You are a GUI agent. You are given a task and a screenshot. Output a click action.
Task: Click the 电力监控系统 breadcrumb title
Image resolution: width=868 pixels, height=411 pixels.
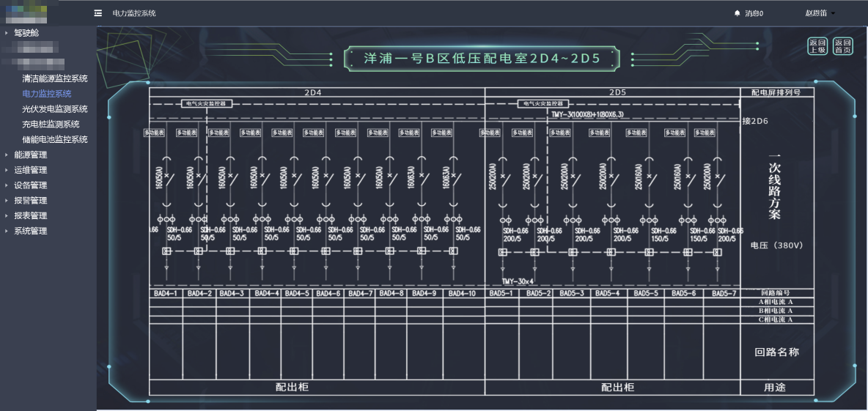[x=134, y=13]
